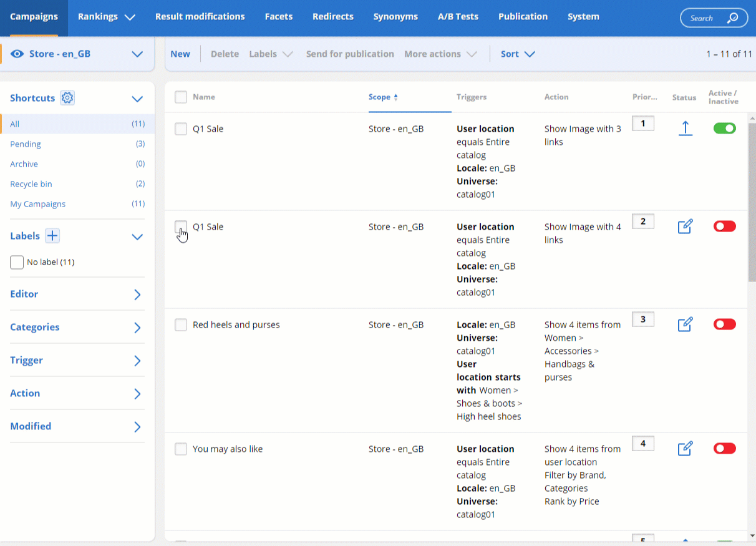This screenshot has height=546, width=756.
Task: Disable the active toggle for priority 1 Q1 Sale
Action: [725, 129]
